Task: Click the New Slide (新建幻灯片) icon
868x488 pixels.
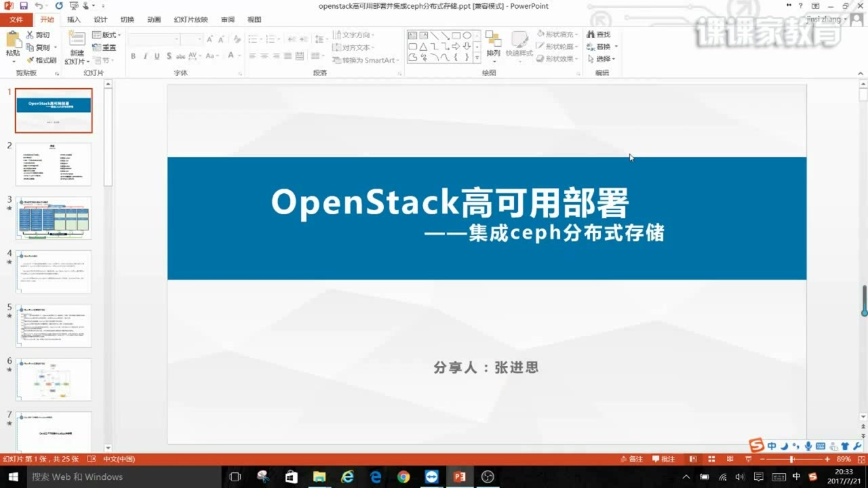Action: click(77, 39)
